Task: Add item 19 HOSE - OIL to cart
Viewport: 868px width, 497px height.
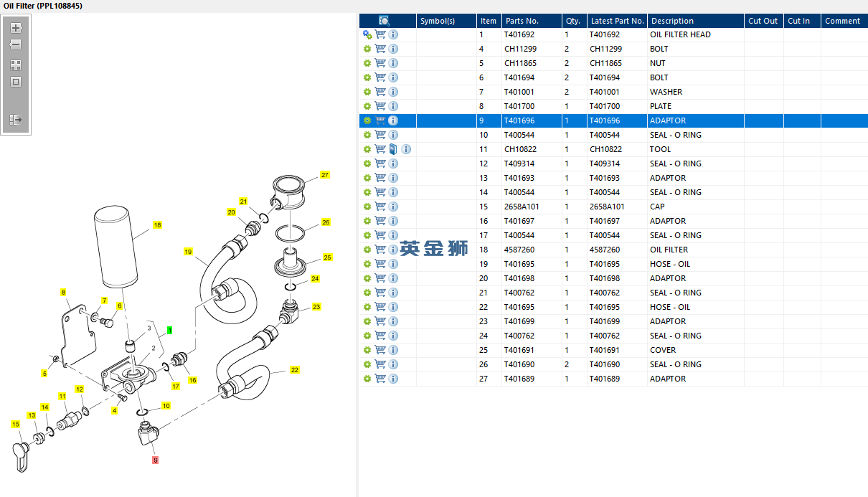Action: pos(380,264)
